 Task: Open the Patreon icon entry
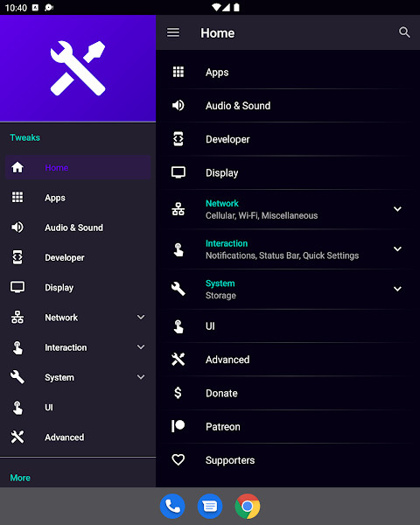pos(178,426)
